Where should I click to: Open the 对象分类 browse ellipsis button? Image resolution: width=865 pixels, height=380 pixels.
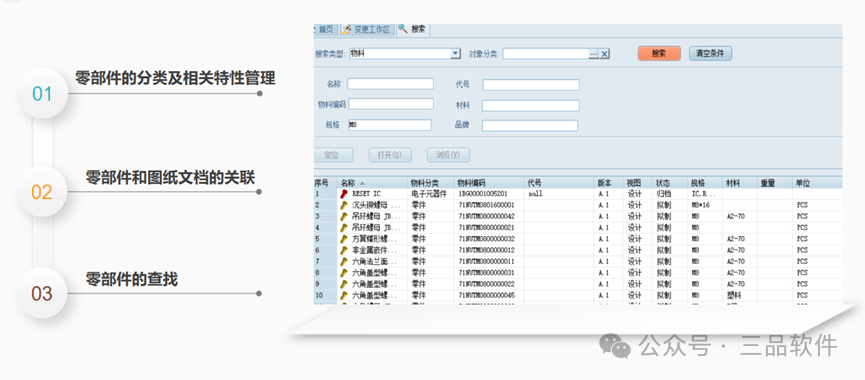point(594,53)
